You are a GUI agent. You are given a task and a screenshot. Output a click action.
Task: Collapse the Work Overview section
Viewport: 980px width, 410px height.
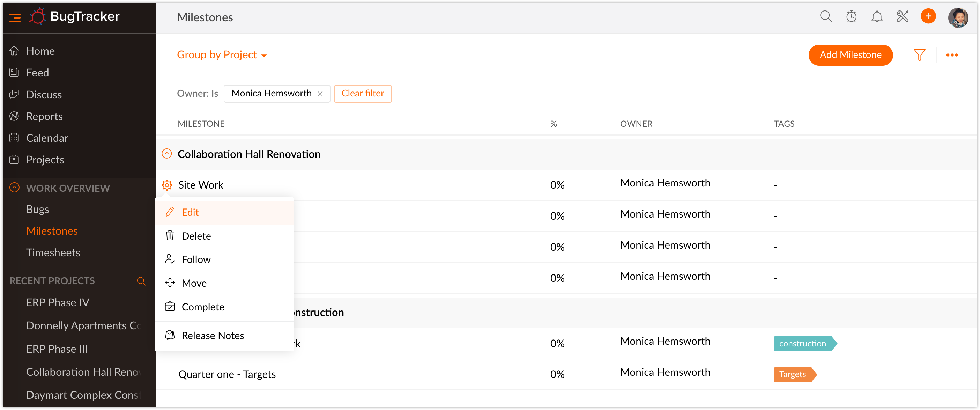point(14,188)
